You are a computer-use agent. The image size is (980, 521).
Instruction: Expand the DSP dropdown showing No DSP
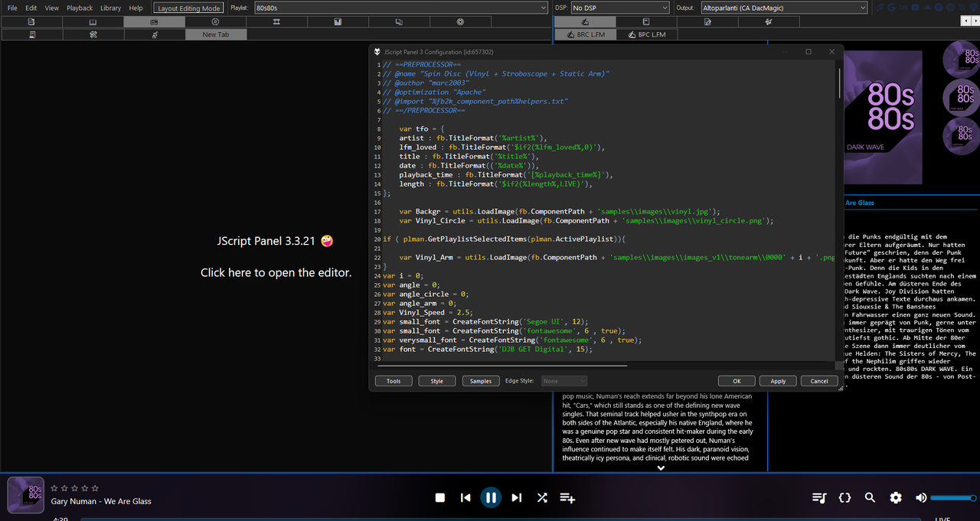click(x=619, y=8)
